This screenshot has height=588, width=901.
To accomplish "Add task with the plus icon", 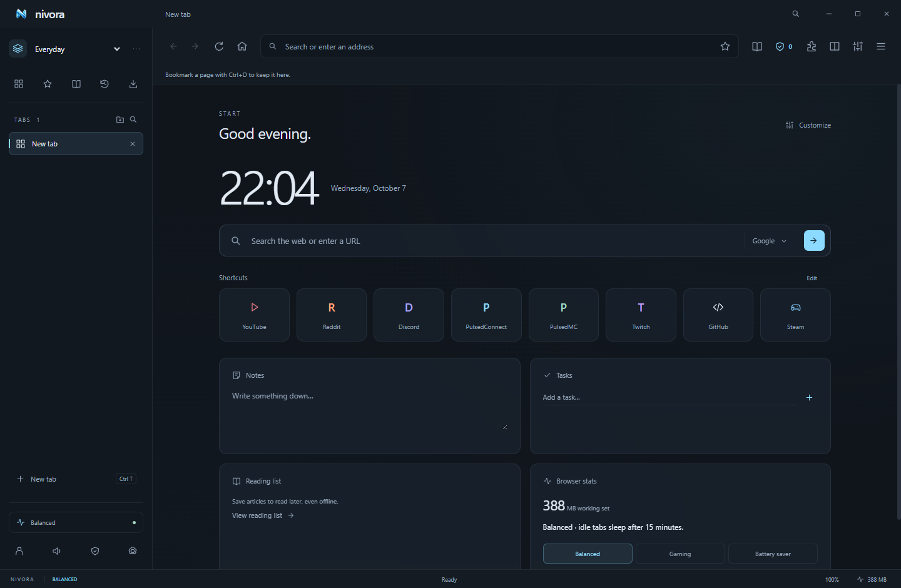I will click(809, 397).
